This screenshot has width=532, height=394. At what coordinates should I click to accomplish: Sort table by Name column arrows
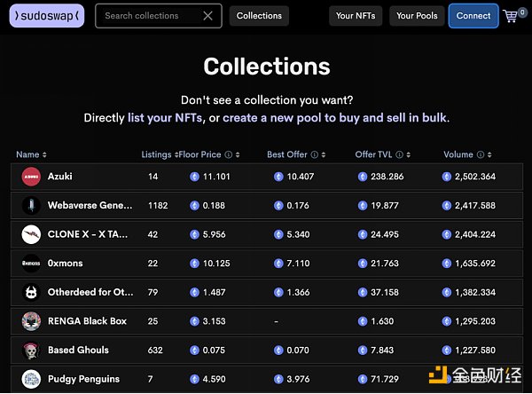tap(44, 155)
